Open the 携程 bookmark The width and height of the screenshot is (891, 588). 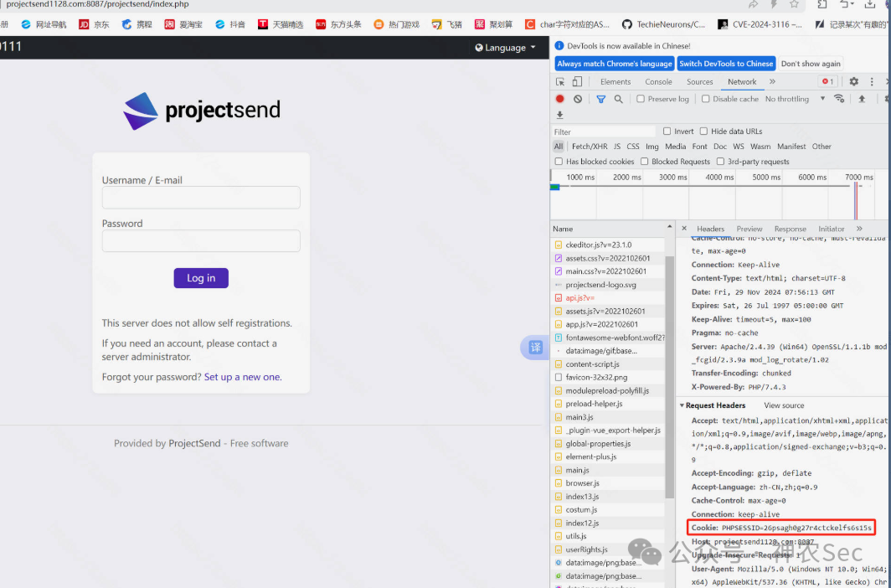(x=137, y=24)
